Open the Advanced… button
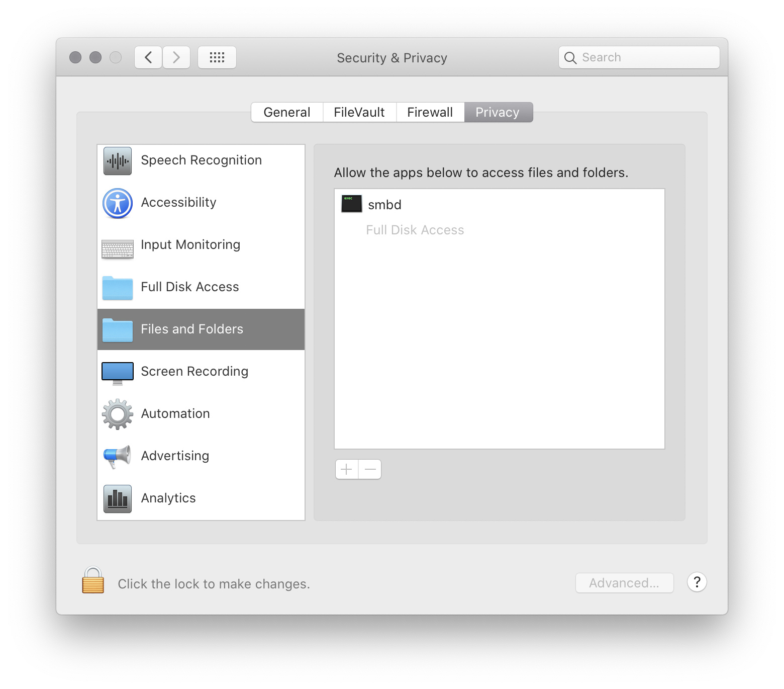Viewport: 784px width, 689px height. point(624,583)
